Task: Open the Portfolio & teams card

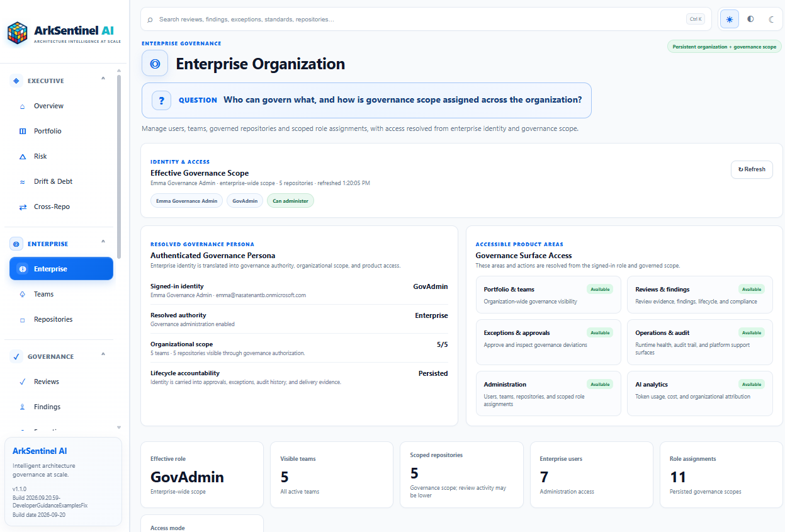Action: 548,295
